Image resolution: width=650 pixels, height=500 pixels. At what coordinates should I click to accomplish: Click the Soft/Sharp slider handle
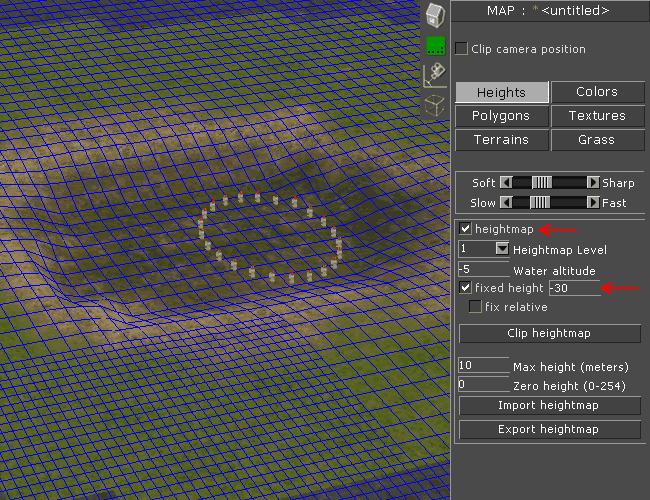tap(542, 182)
